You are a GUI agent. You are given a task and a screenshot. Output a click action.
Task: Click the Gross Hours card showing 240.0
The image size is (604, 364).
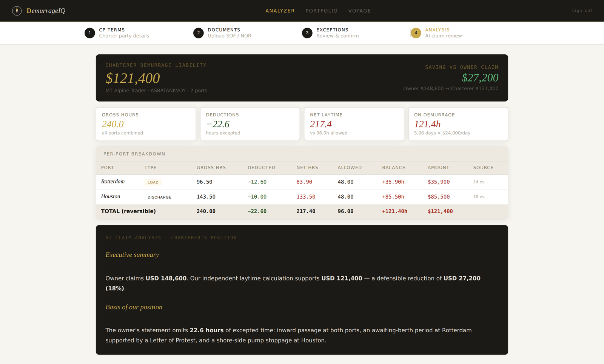(x=146, y=124)
